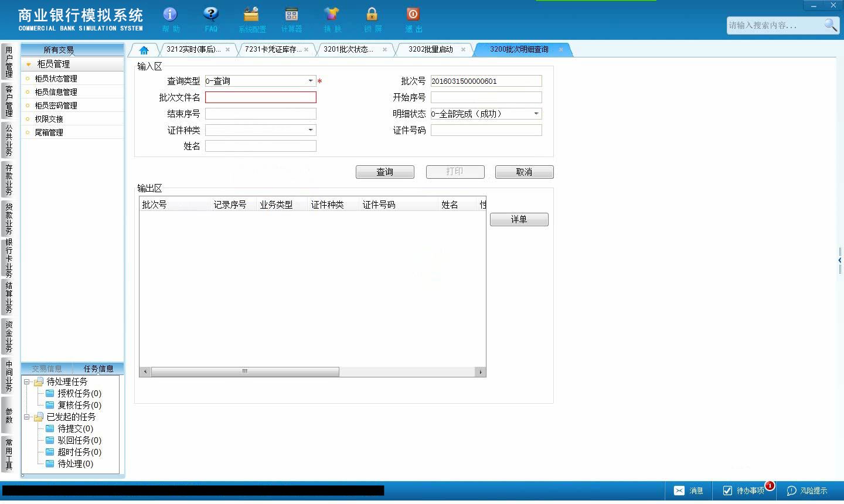Click the search magnifier icon
844x504 pixels.
point(831,25)
